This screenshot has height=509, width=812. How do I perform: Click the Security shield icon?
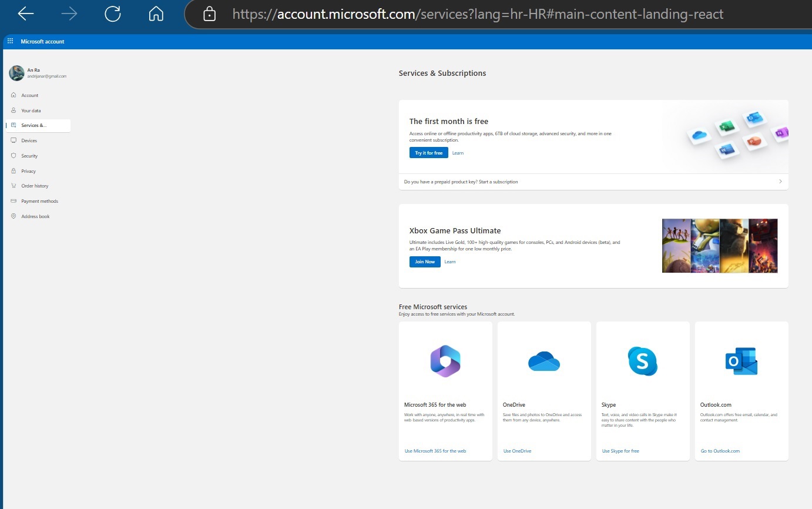click(14, 156)
